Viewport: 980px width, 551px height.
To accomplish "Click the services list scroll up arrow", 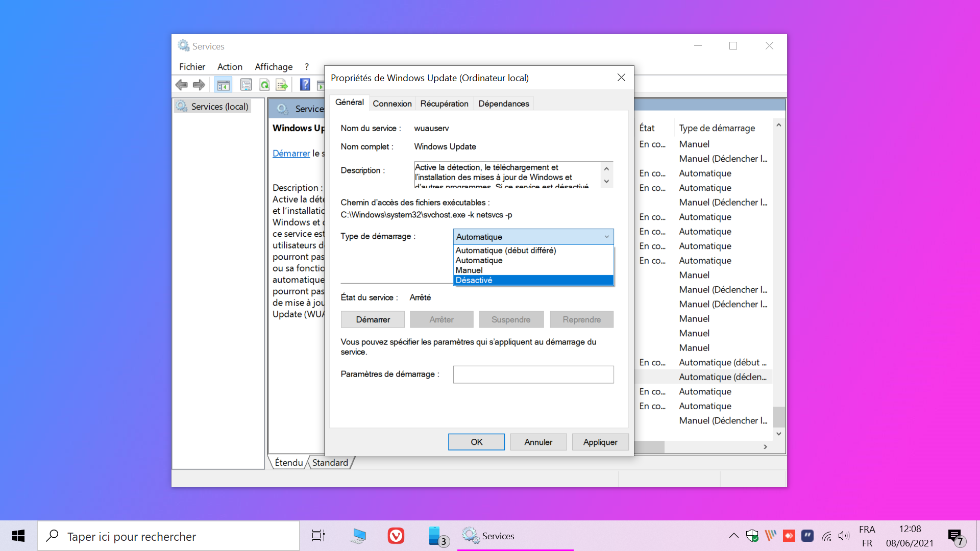I will click(779, 125).
